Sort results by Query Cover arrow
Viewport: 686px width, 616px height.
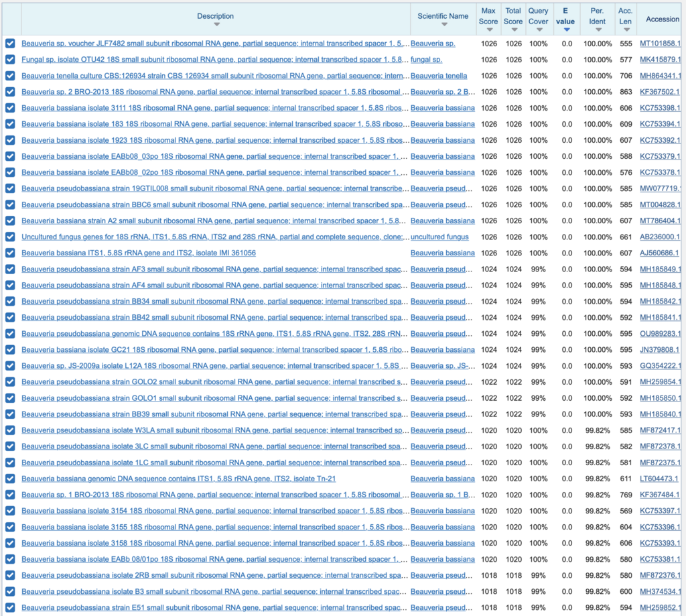pos(539,29)
